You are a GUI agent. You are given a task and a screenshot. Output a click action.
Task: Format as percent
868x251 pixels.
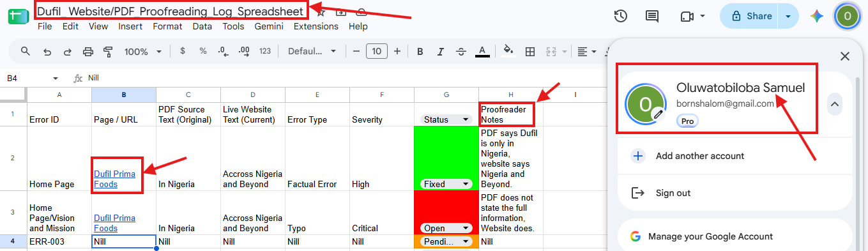pyautogui.click(x=203, y=51)
